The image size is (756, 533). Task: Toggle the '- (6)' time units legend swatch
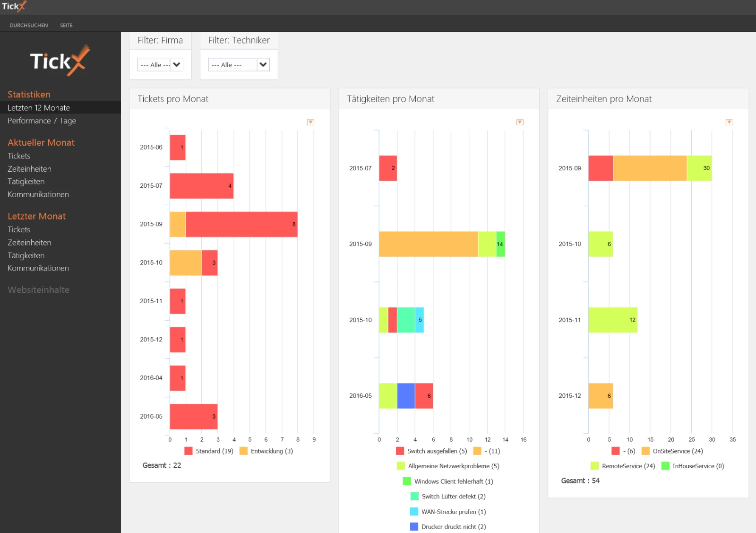(616, 451)
